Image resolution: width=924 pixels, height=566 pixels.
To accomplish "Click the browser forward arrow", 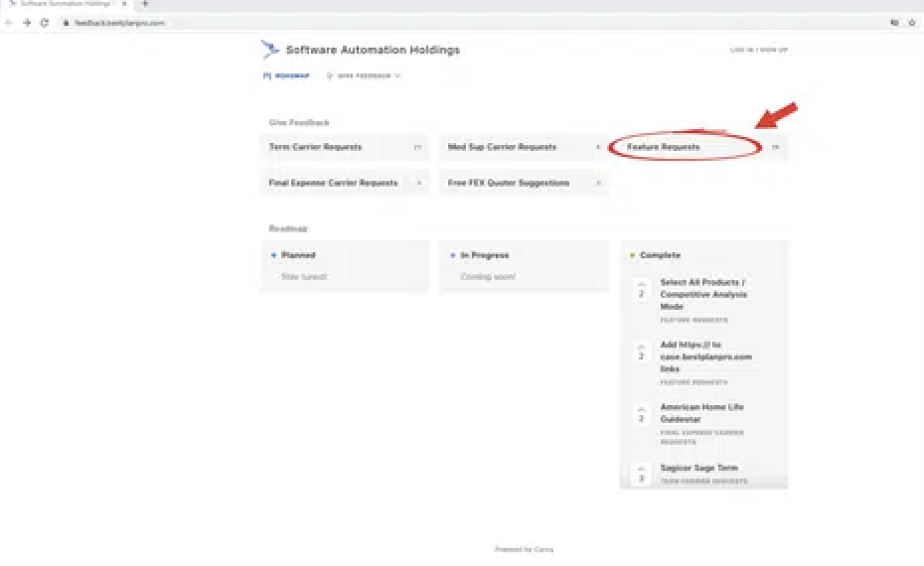I will tap(27, 22).
